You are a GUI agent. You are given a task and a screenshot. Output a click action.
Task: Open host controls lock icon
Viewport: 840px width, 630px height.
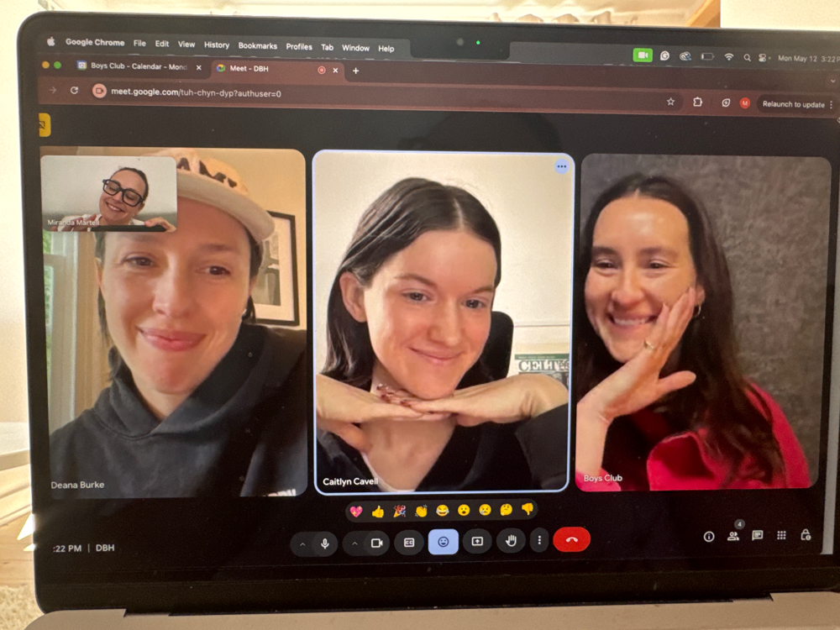[x=806, y=534]
